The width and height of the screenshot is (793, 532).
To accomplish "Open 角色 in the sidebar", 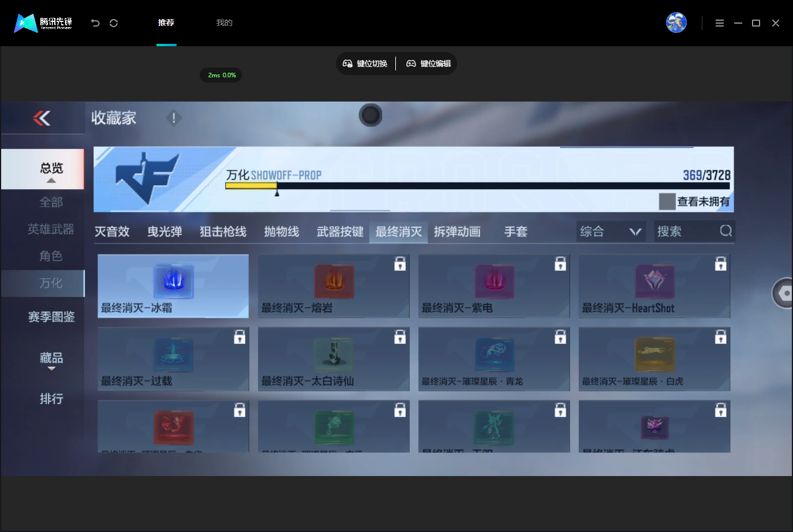I will (51, 256).
